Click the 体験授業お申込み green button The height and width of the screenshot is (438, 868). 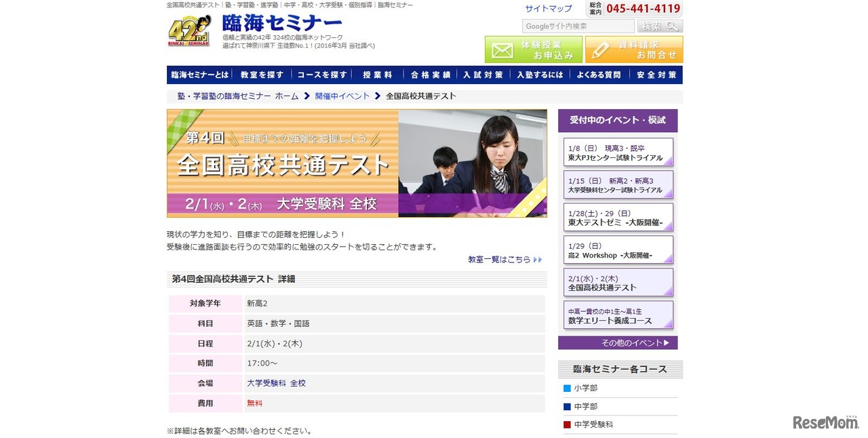coord(533,49)
